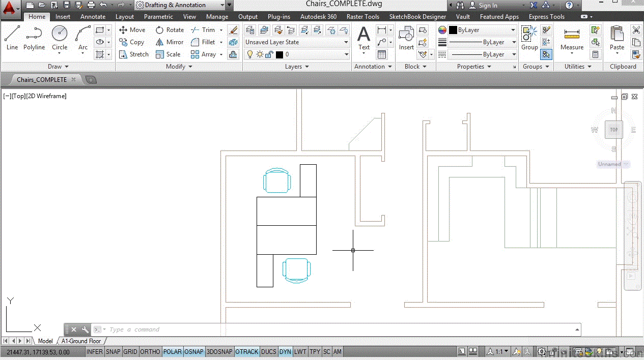Open the Parametric ribbon tab
Viewport: 644px width, 360px height.
click(158, 17)
